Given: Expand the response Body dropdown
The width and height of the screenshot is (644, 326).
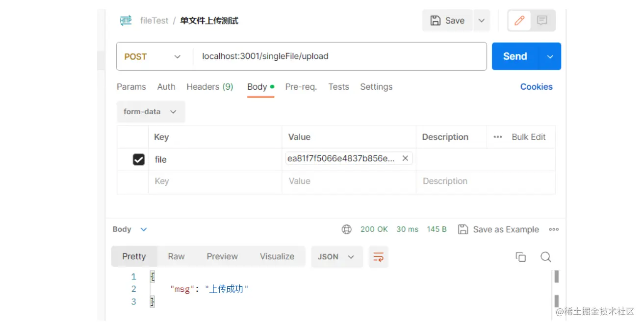Looking at the screenshot, I should click(130, 229).
